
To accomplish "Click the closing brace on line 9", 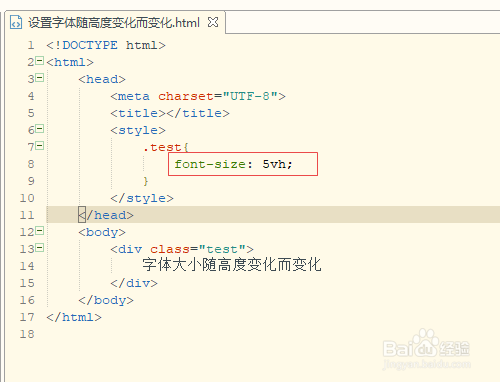I will click(146, 181).
